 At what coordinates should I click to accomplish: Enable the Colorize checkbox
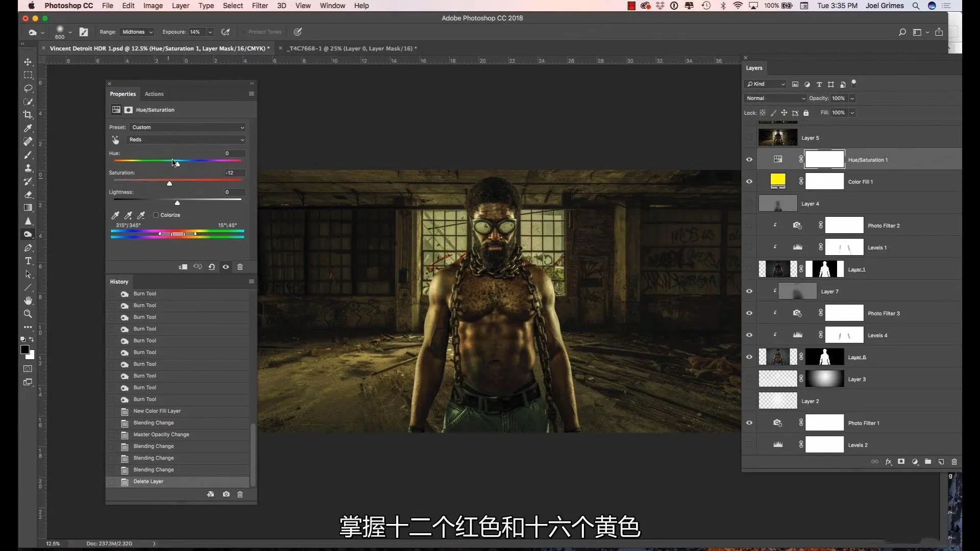[156, 215]
